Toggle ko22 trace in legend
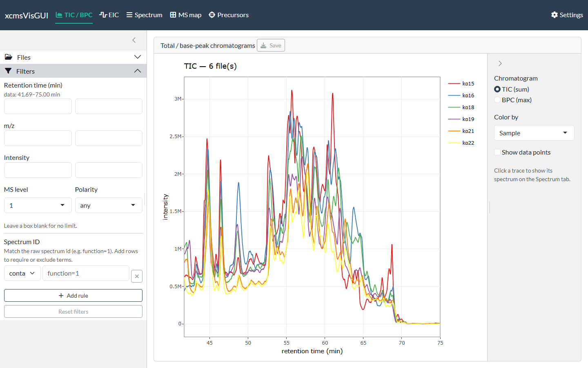Viewport: 588px width, 368px height. 461,143
